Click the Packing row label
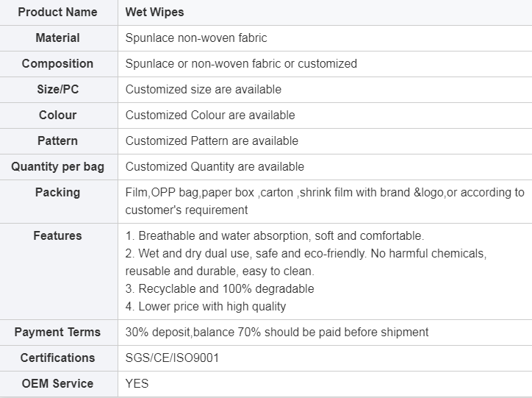 (x=57, y=193)
